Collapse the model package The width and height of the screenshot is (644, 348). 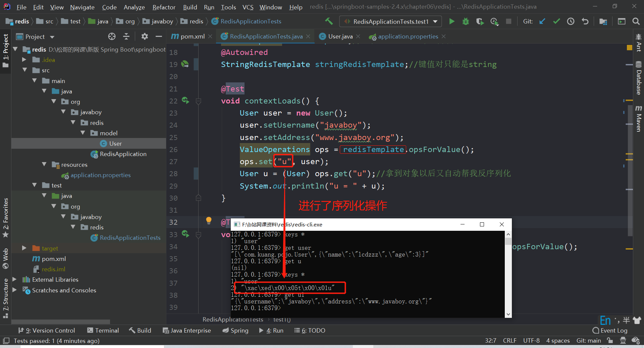(x=83, y=133)
